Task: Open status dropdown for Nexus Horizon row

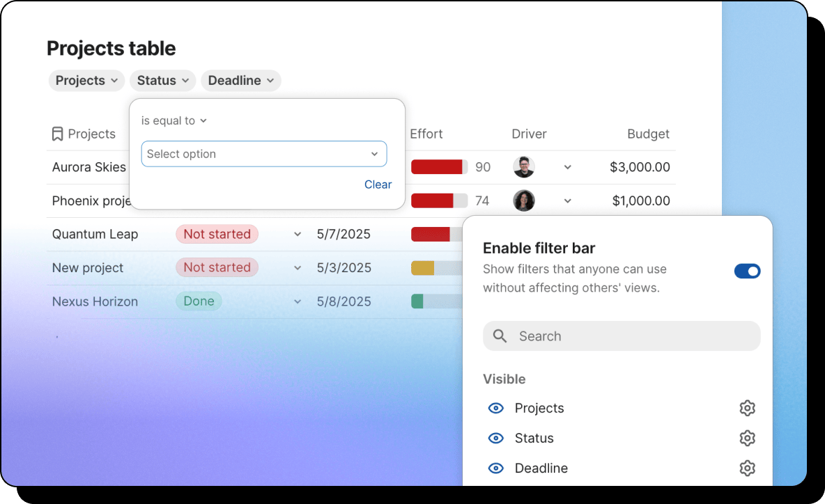Action: (298, 301)
